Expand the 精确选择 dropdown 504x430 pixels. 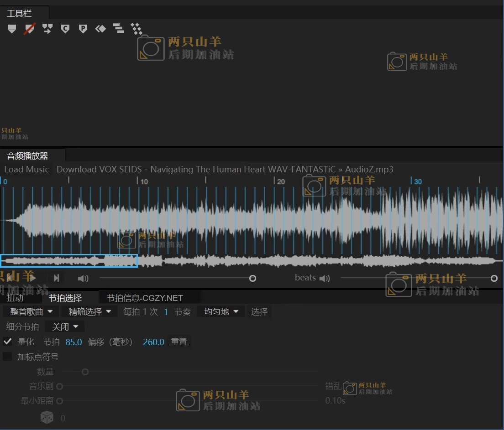point(89,312)
